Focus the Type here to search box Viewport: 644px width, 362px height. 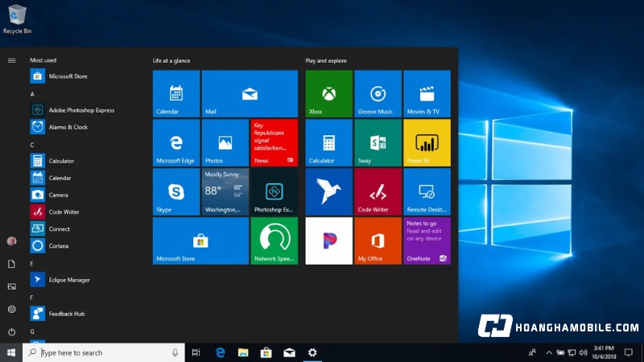click(104, 352)
